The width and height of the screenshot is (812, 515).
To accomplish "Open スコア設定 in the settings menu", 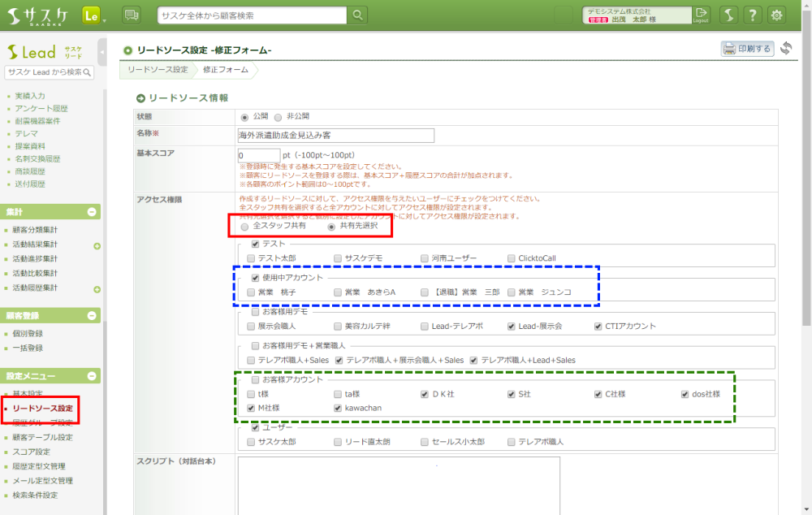I will [x=32, y=452].
